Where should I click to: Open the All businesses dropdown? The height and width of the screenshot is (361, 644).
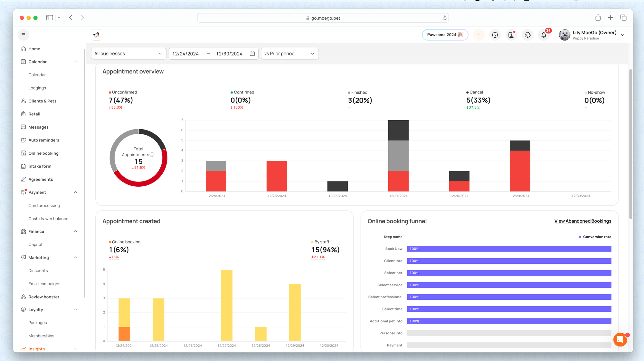coord(128,54)
